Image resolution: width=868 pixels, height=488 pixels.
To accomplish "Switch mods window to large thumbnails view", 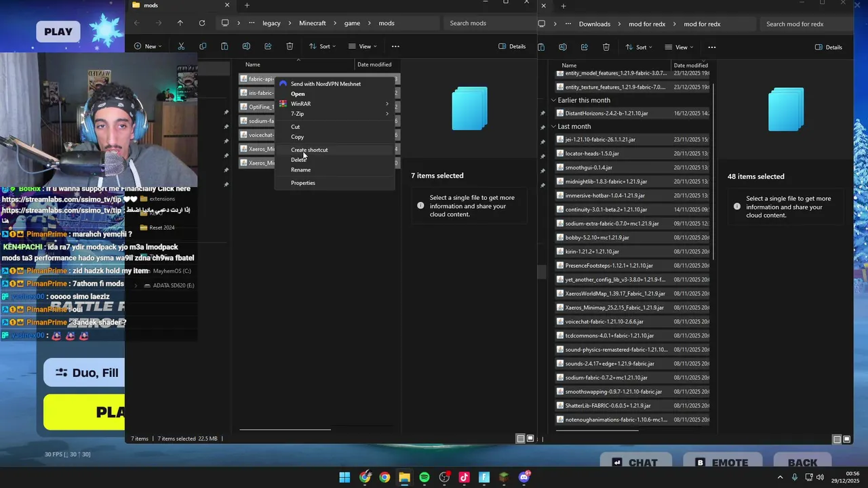I will pyautogui.click(x=530, y=439).
